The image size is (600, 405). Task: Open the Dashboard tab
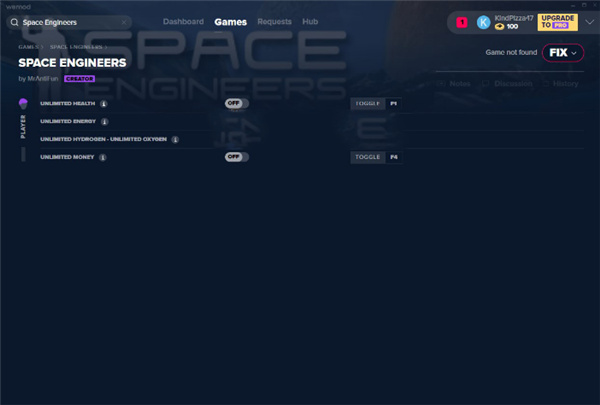(183, 22)
